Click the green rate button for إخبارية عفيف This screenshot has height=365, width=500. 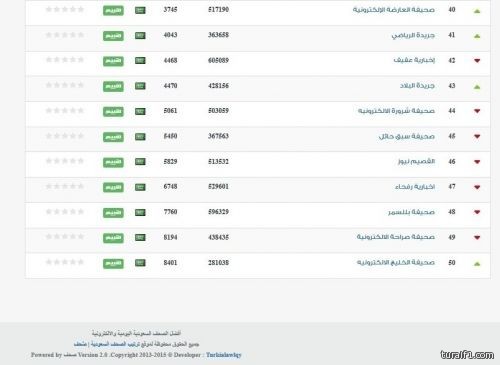tap(113, 61)
